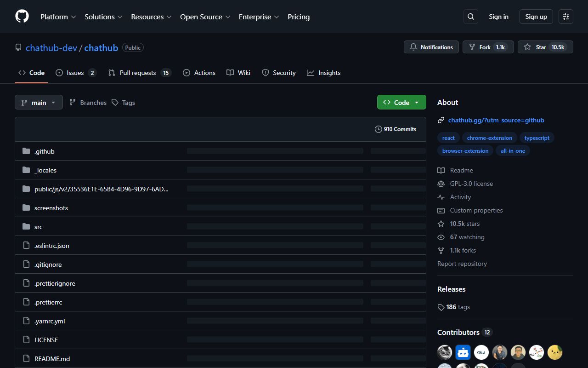This screenshot has height=368, width=588.
Task: Click the GPL-3.0 license scales icon
Action: 441,184
